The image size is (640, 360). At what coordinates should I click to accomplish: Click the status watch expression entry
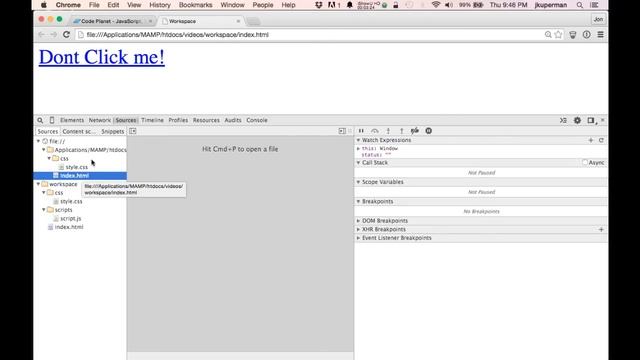pos(376,155)
